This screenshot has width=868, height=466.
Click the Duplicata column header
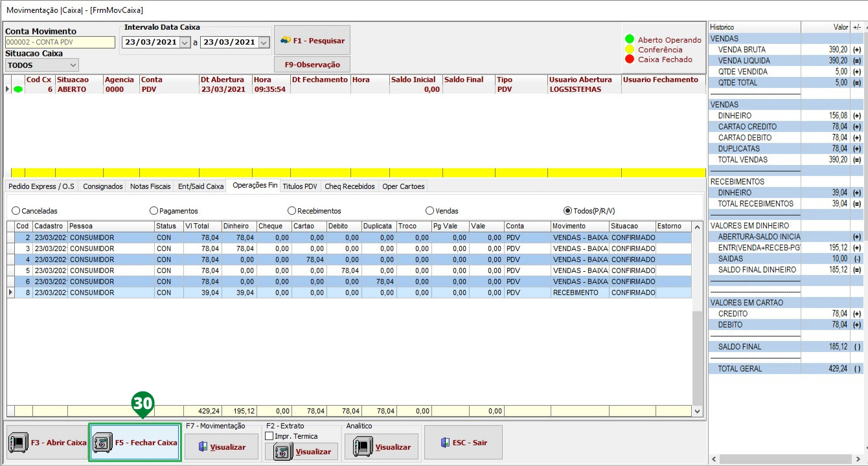(x=379, y=226)
